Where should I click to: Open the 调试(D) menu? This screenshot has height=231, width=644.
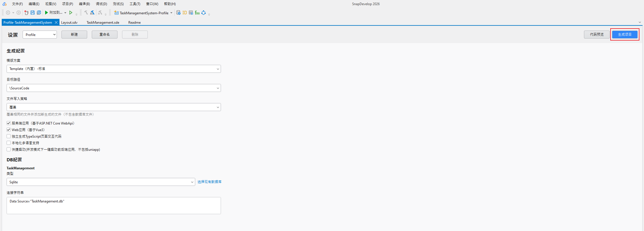point(101,4)
